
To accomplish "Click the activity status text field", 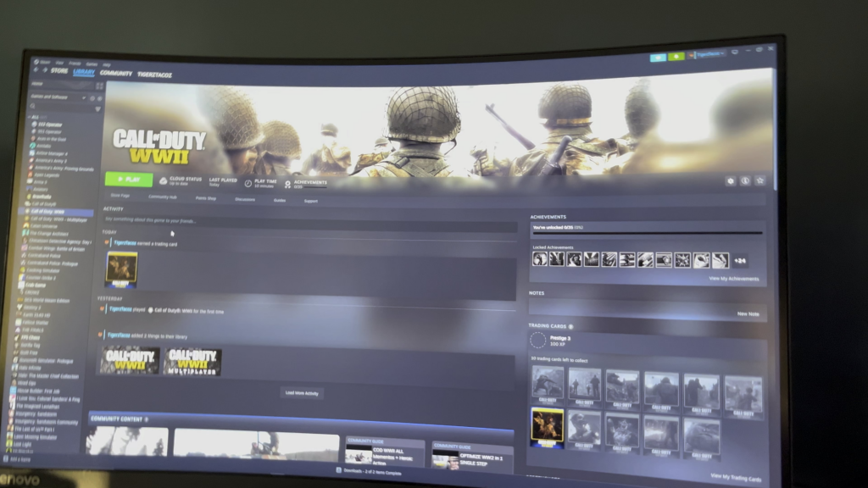I will (310, 221).
